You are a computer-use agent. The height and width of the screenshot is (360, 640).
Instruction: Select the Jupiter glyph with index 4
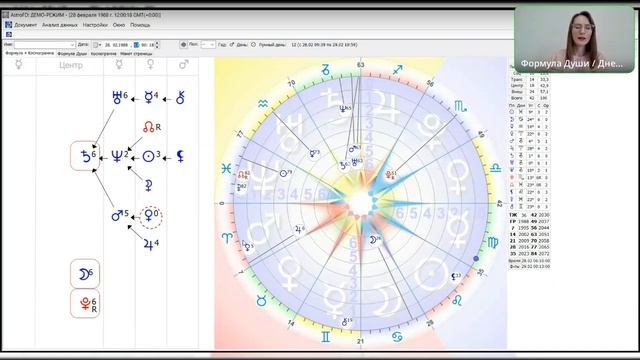[x=148, y=244]
